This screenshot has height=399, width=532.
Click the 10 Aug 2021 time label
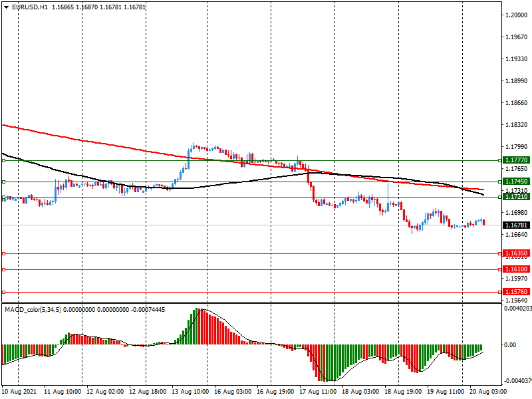tap(19, 392)
